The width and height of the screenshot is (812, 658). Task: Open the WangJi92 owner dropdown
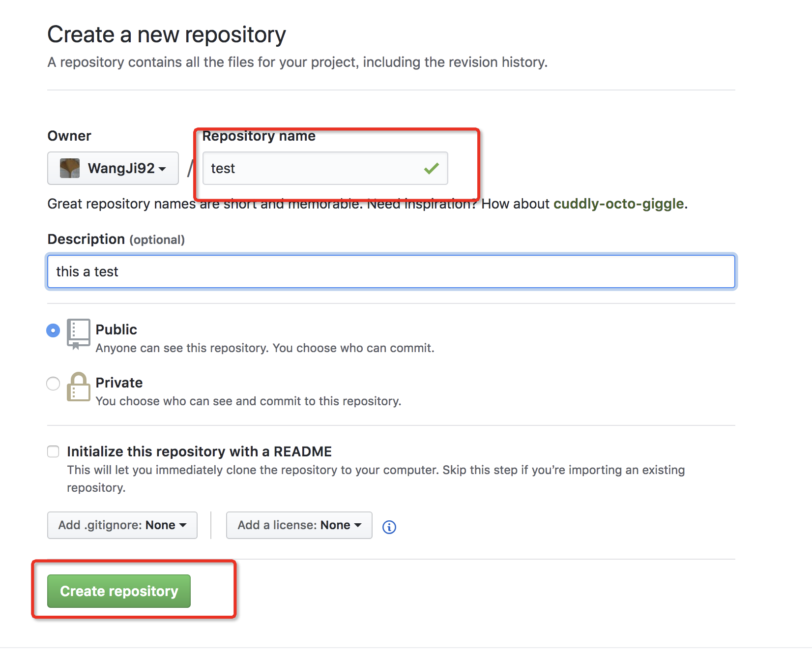(x=113, y=168)
